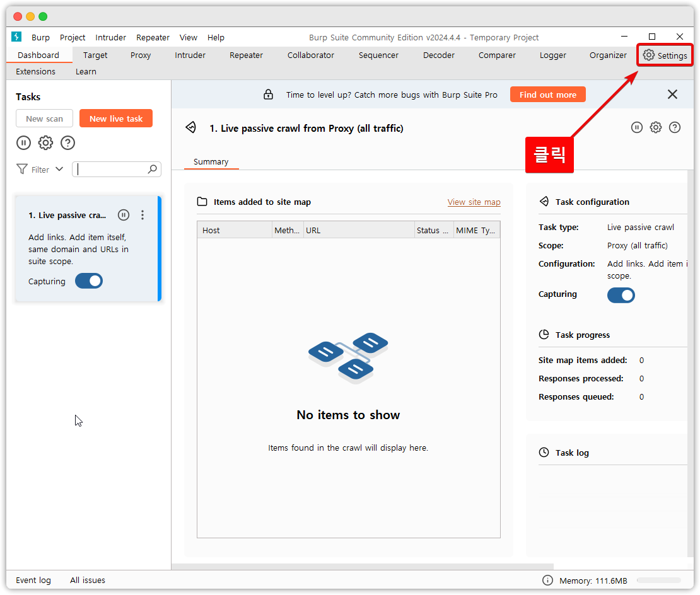
Task: Switch to the Collaborator tab
Action: point(311,55)
